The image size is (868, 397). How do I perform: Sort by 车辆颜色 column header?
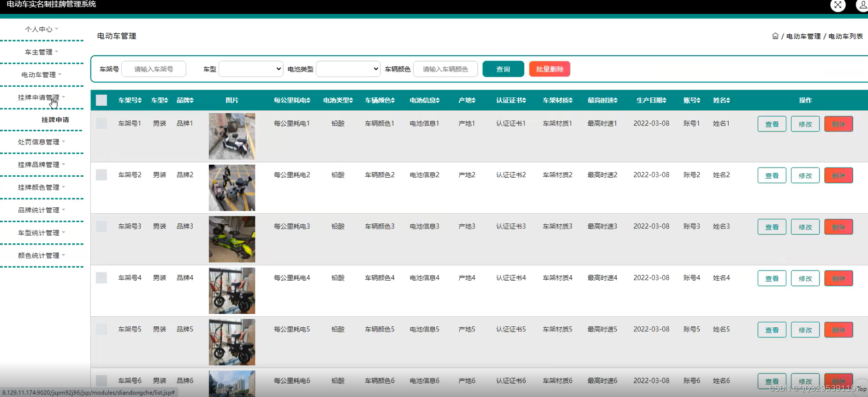point(380,100)
